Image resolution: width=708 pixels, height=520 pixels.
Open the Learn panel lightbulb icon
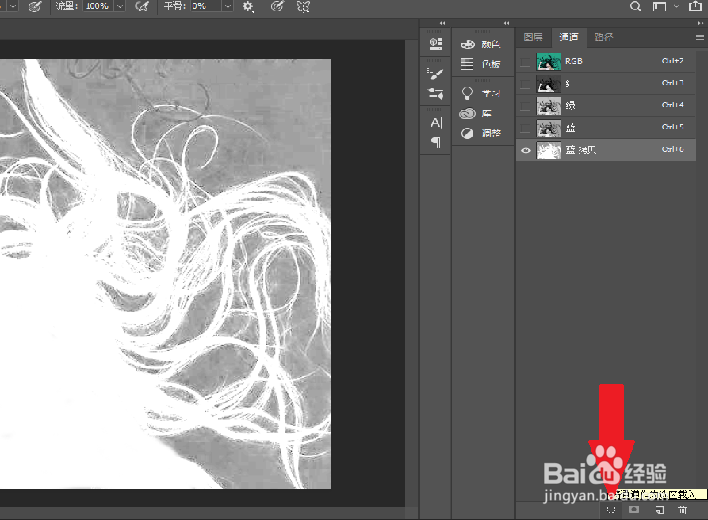click(x=467, y=93)
